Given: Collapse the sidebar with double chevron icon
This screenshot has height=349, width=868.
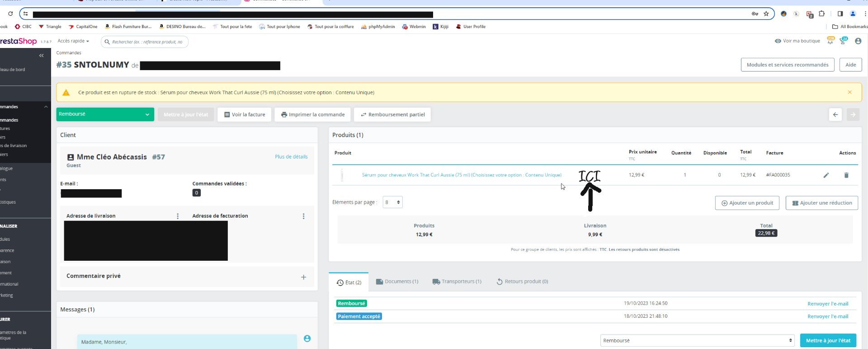Looking at the screenshot, I should click(x=41, y=55).
